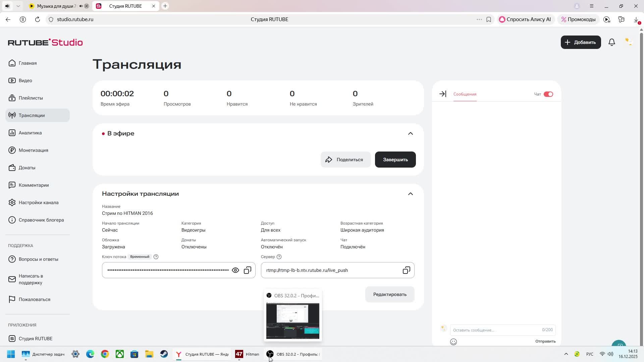Collapse the 'В эфире' section
Image resolution: width=644 pixels, height=362 pixels.
410,133
